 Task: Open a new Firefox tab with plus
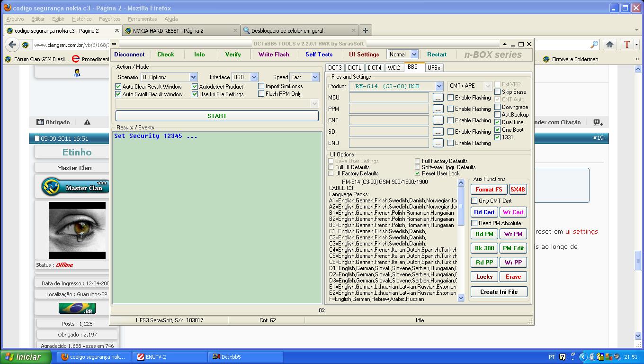[x=365, y=30]
